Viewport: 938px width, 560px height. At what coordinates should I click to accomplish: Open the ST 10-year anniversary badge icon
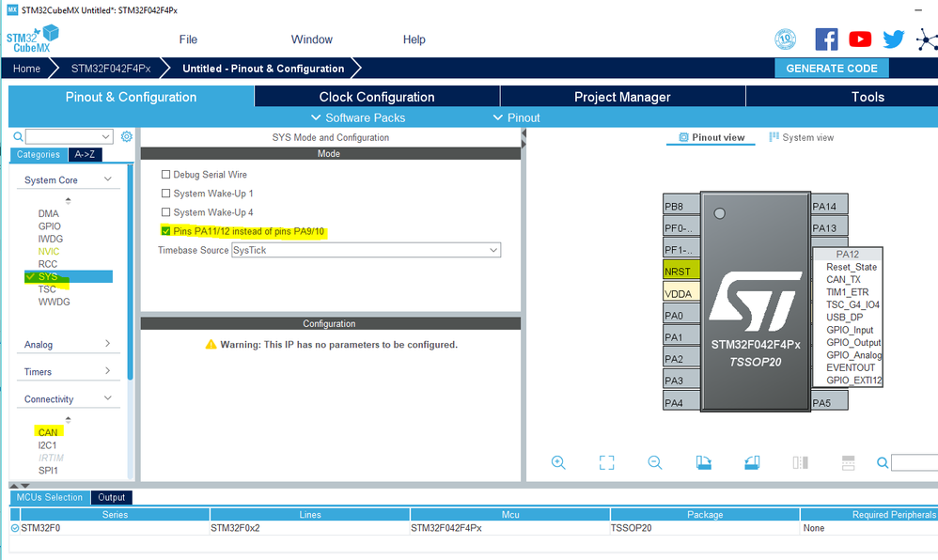pyautogui.click(x=785, y=39)
